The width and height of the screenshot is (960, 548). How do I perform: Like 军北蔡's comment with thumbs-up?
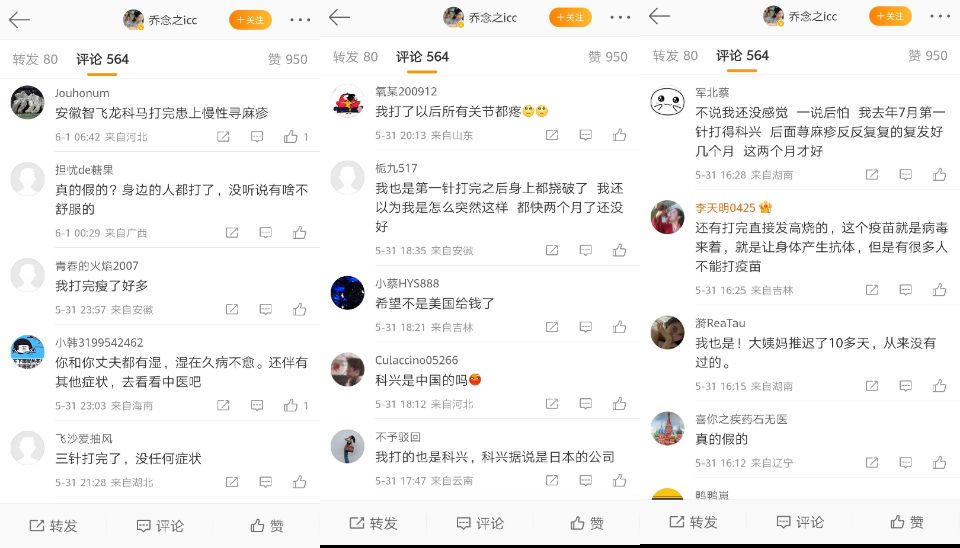[x=940, y=175]
